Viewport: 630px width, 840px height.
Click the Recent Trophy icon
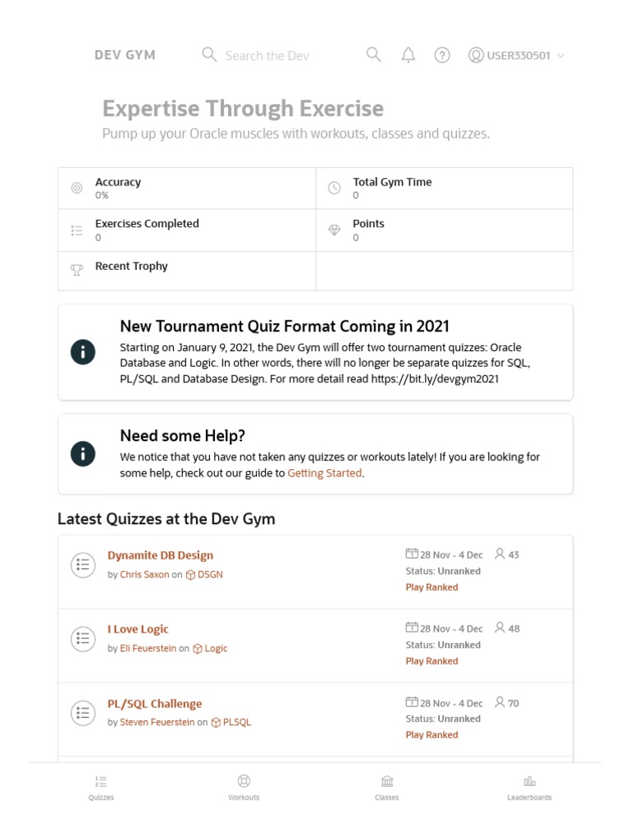[77, 270]
